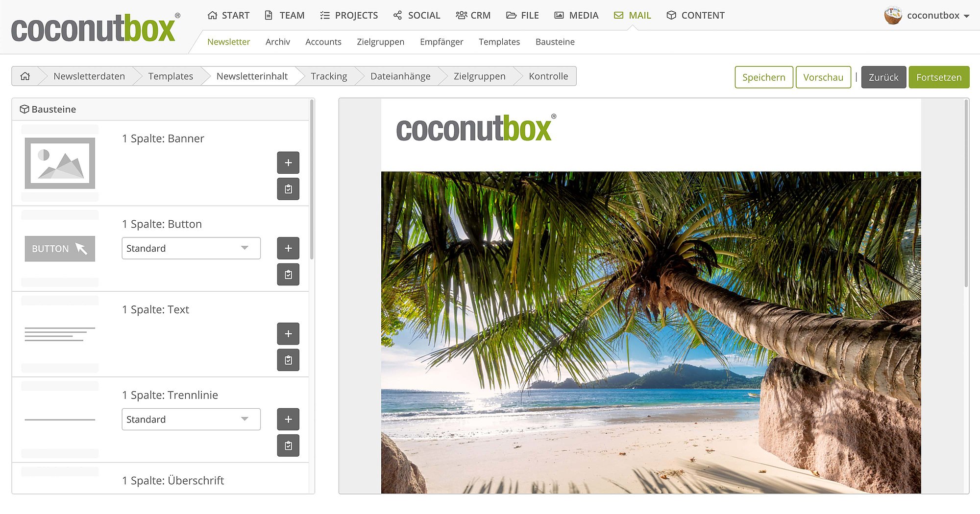This screenshot has width=980, height=514.
Task: Go to the Templates breadcrumb step
Action: click(171, 76)
